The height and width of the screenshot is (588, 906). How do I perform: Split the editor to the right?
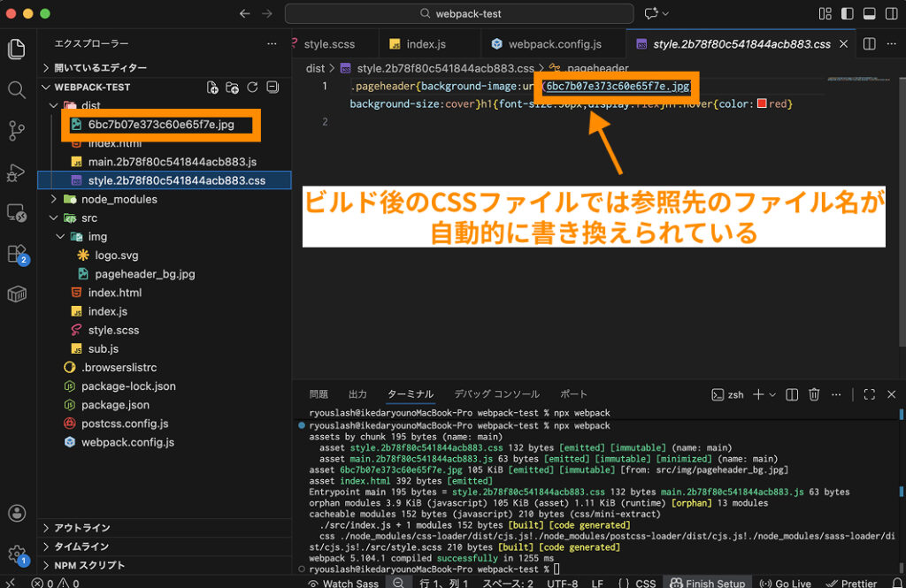[x=869, y=43]
